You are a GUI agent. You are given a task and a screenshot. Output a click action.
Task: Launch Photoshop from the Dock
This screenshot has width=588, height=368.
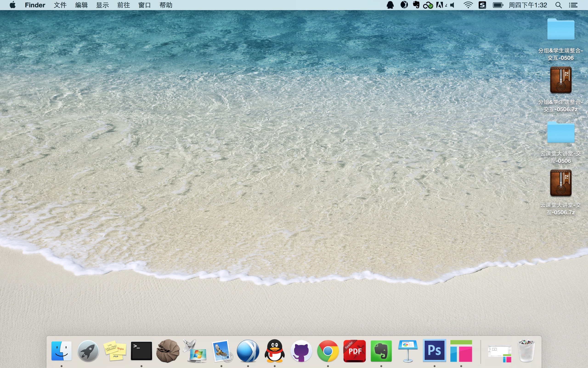[434, 351]
